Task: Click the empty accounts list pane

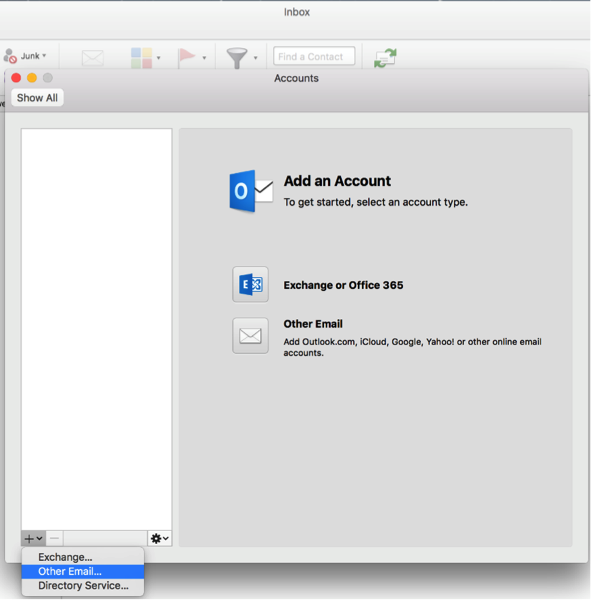Action: point(96,329)
